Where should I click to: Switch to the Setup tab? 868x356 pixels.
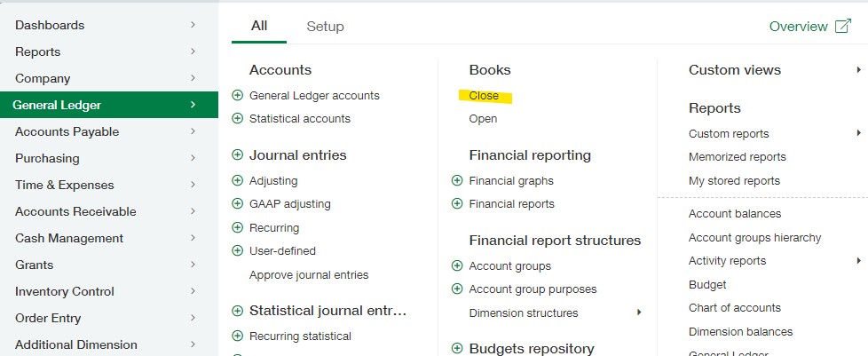coord(325,27)
